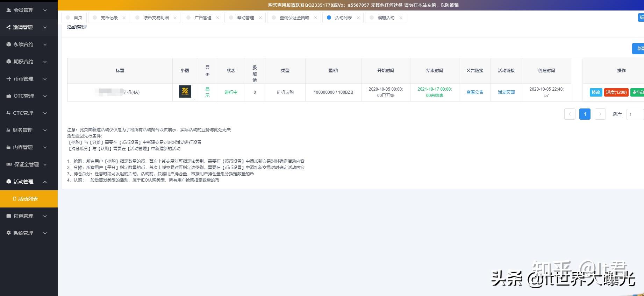Open the 查看公告 link
Viewport: 644px width, 296px height.
(x=475, y=92)
